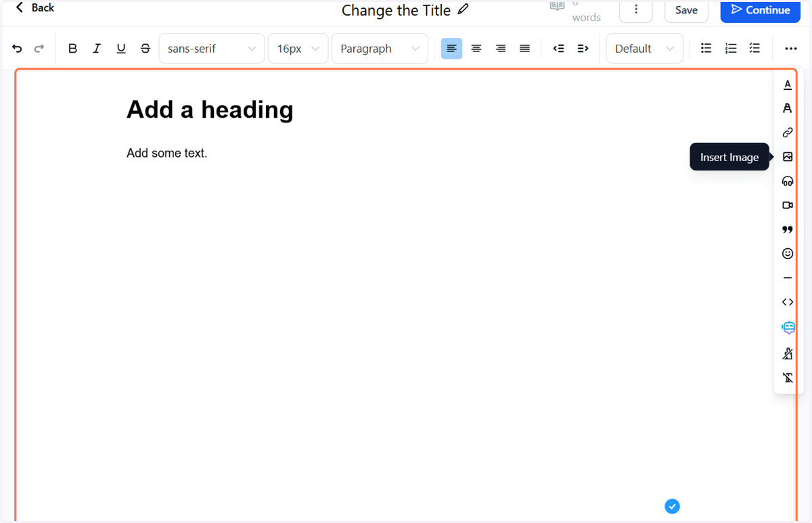Toggle strikethrough formatting
Image resolution: width=812 pixels, height=523 pixels.
click(x=145, y=49)
